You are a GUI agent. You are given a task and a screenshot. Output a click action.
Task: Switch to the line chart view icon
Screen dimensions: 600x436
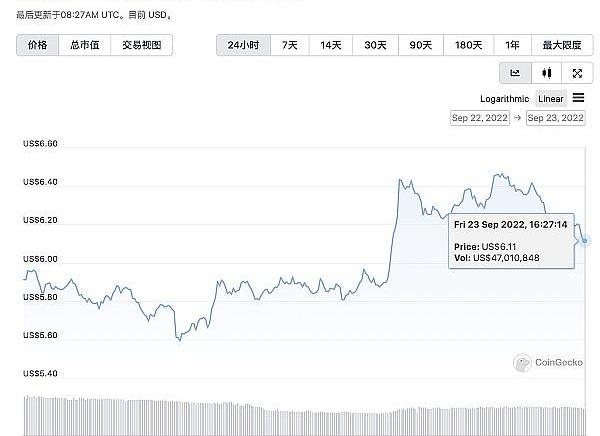pos(515,72)
